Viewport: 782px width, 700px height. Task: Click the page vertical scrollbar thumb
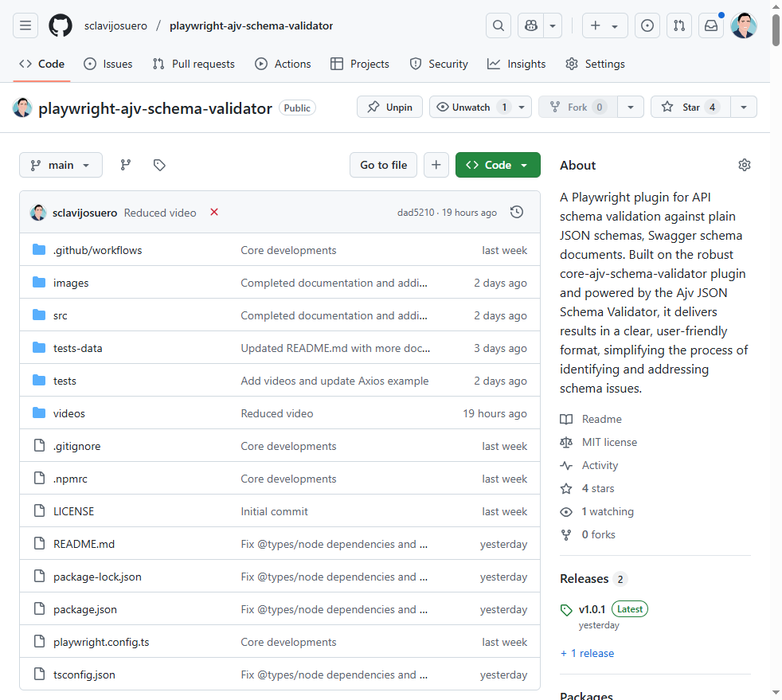pos(776,30)
